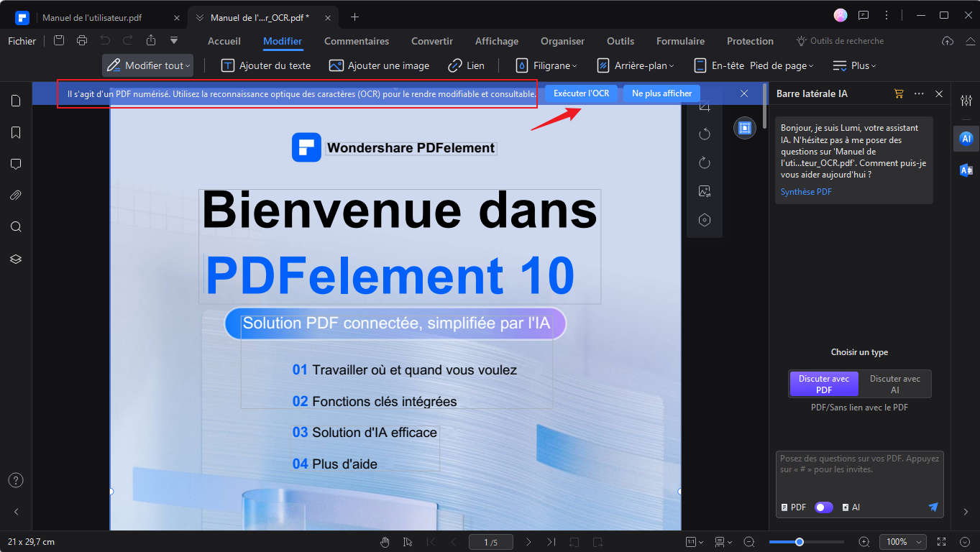Open the Fichier menu
Screen dimensions: 980x552
tap(22, 41)
